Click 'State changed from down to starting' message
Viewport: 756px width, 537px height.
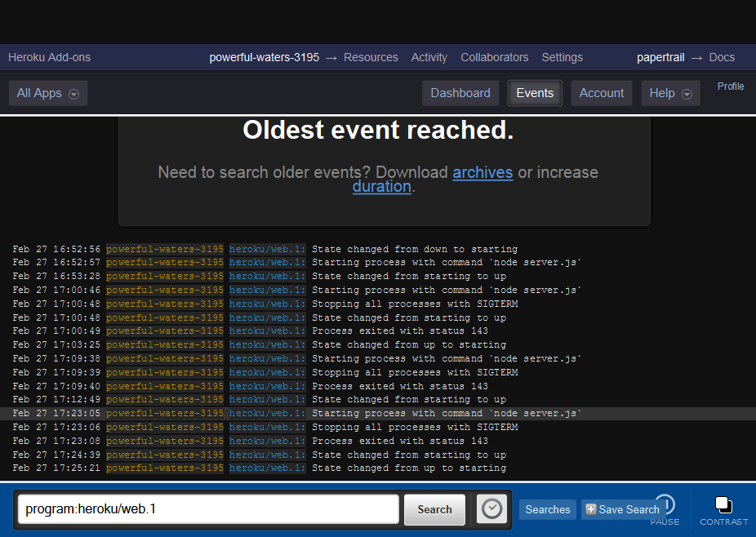click(x=415, y=249)
